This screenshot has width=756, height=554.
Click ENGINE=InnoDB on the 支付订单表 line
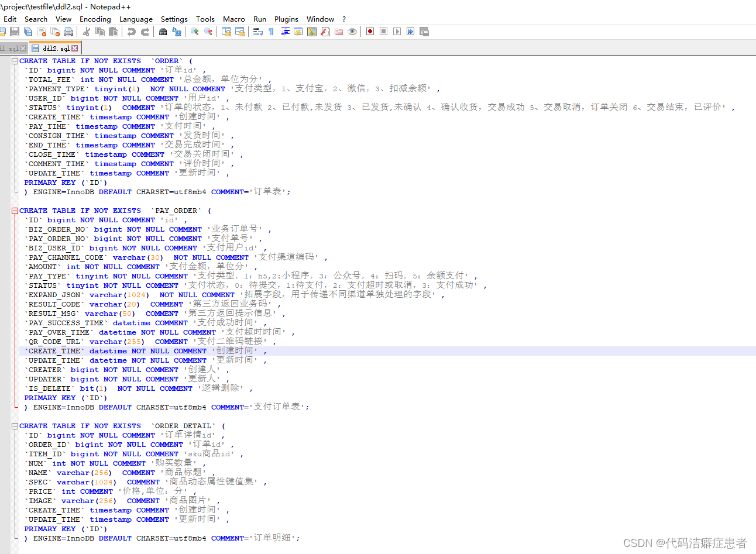click(63, 407)
